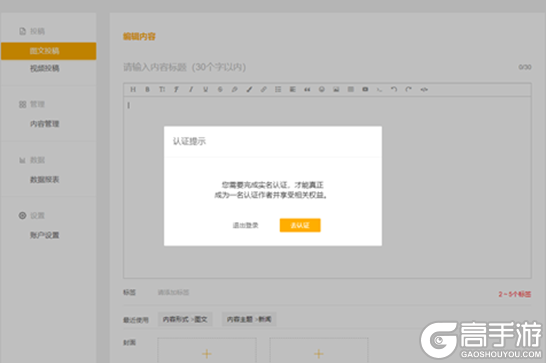Click the heading (H) toolbar icon

(x=133, y=90)
